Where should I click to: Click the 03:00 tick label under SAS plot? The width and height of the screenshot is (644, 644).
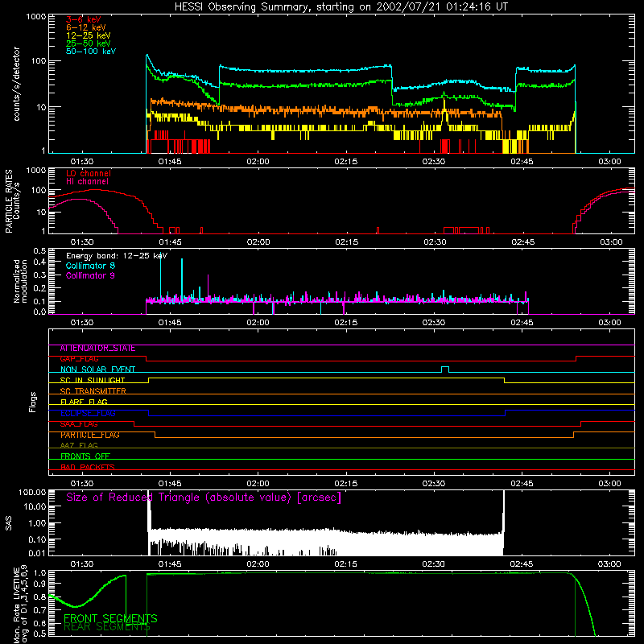tap(609, 564)
